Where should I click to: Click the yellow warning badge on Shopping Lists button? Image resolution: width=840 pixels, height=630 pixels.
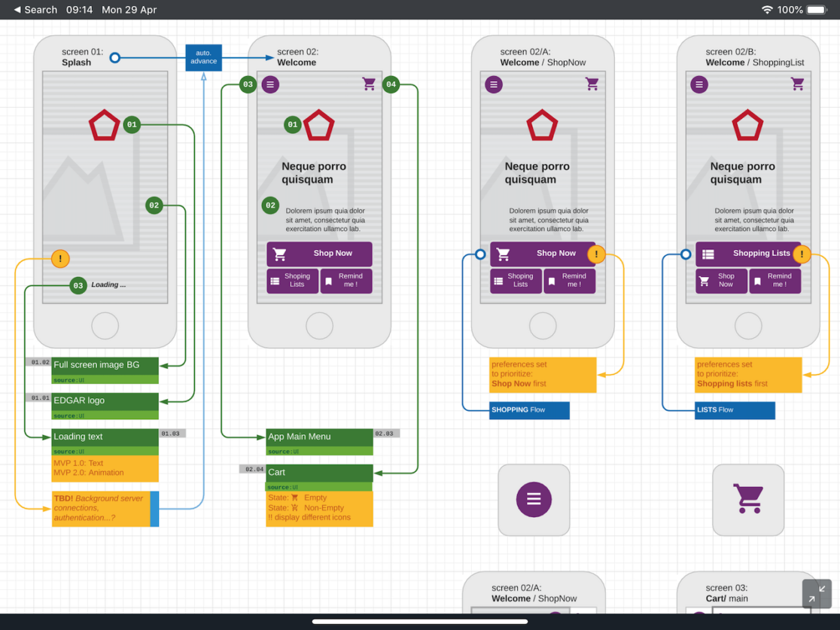tap(802, 254)
